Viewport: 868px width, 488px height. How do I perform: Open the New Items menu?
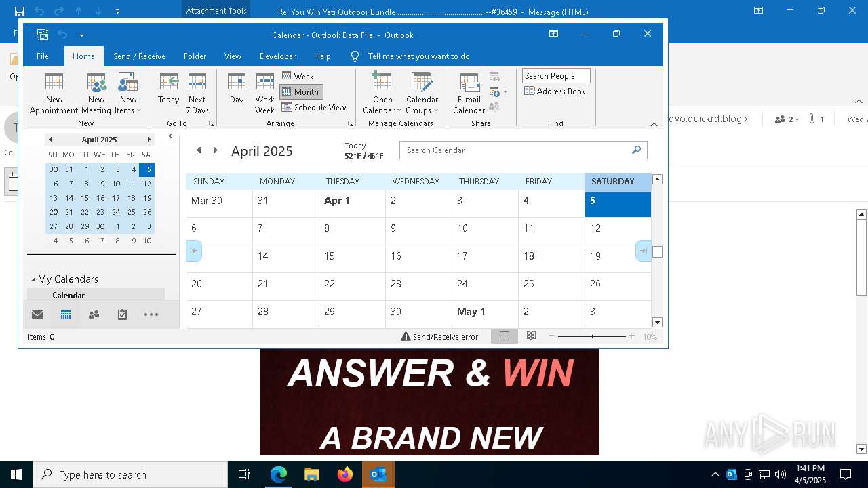(128, 94)
